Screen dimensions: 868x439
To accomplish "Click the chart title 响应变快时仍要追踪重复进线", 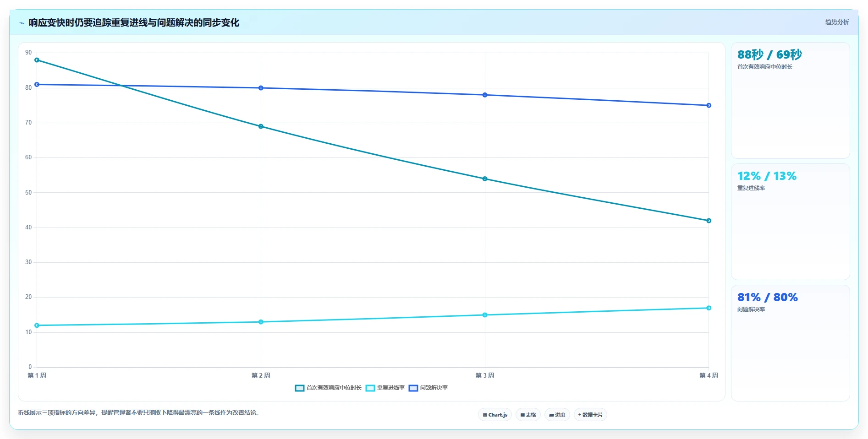I will (134, 22).
